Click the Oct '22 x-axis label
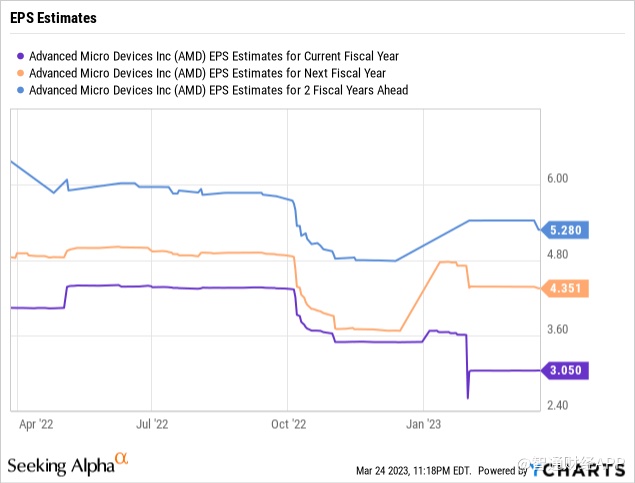Screen dimensions: 635x483 coord(288,423)
